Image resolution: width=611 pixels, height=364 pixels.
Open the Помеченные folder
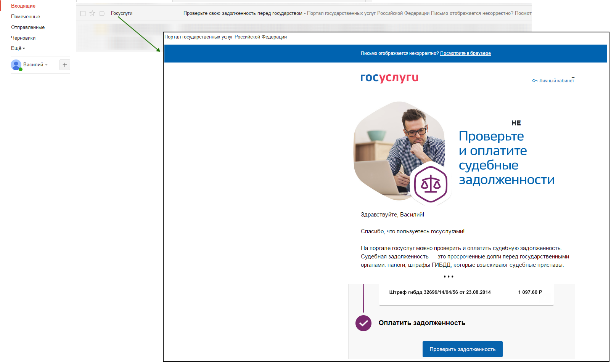point(26,17)
